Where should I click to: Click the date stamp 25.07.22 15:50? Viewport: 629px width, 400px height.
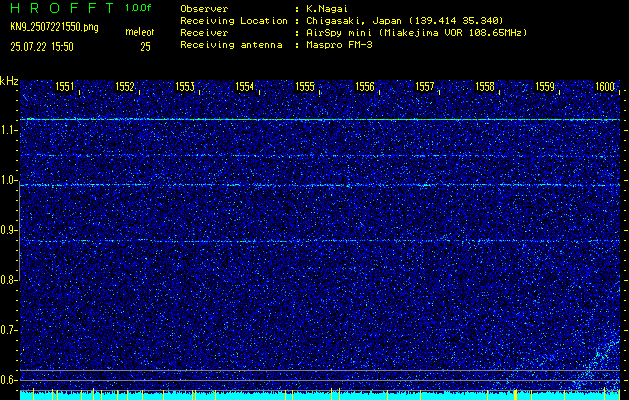(x=42, y=47)
